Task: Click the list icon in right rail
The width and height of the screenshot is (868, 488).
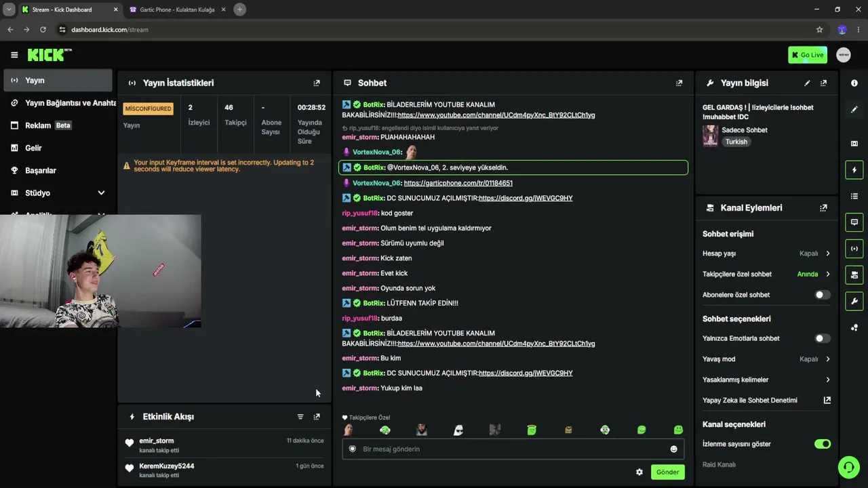Action: click(x=854, y=196)
